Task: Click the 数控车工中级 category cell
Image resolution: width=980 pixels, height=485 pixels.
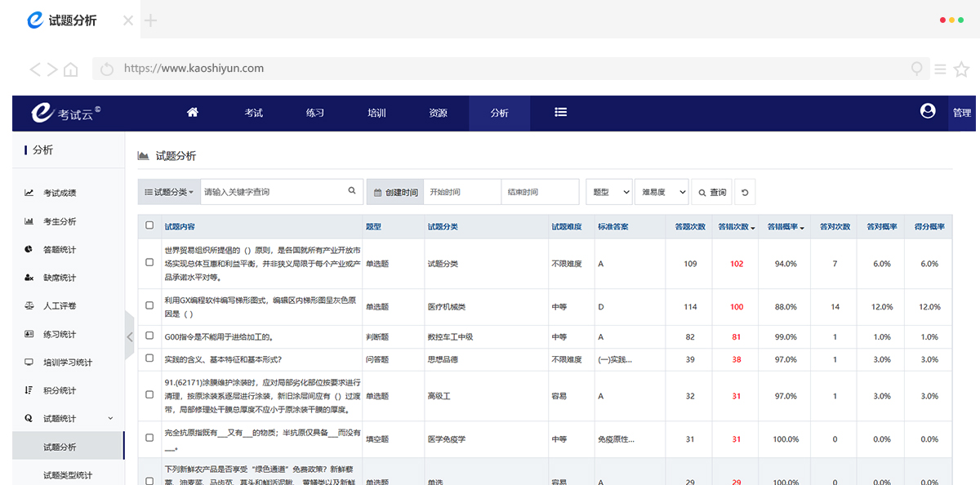Action: coord(450,336)
